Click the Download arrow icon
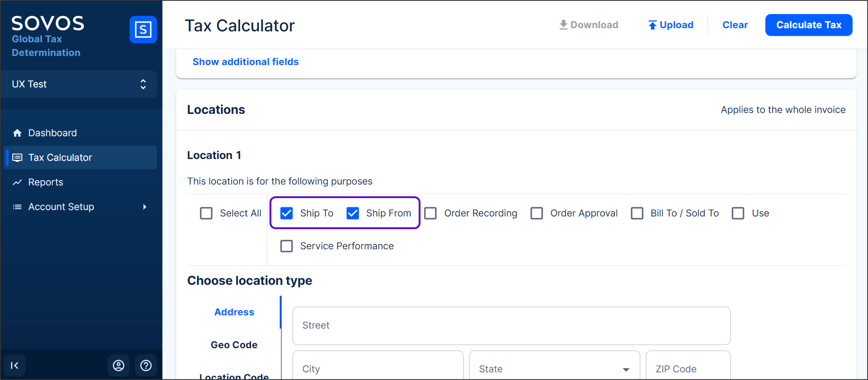This screenshot has height=380, width=868. click(563, 25)
